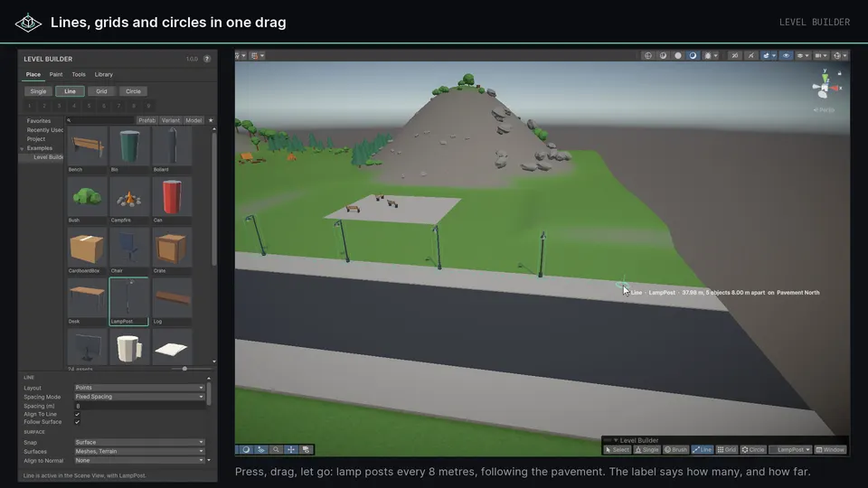Click the Level Builder logo in header
Viewport: 868px width, 488px height.
28,23
